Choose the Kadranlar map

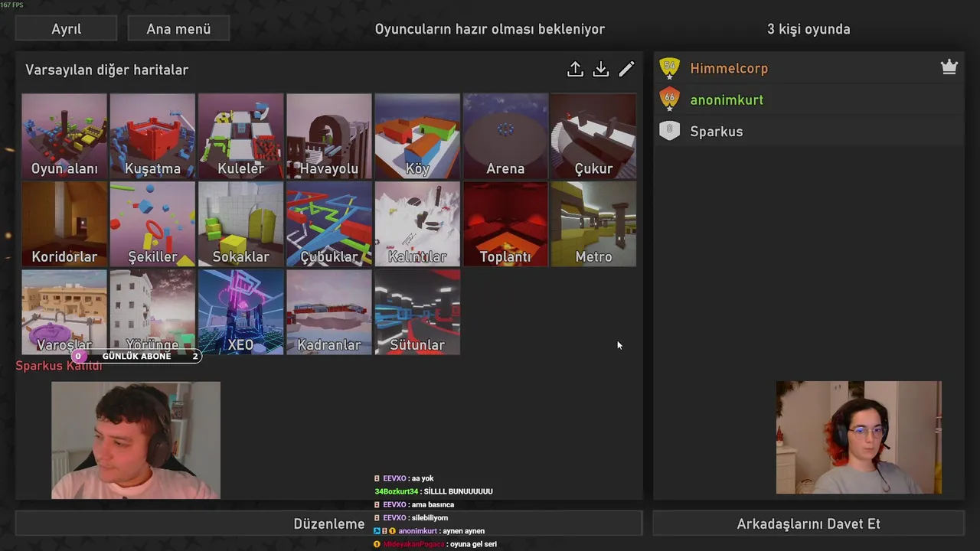pos(329,312)
